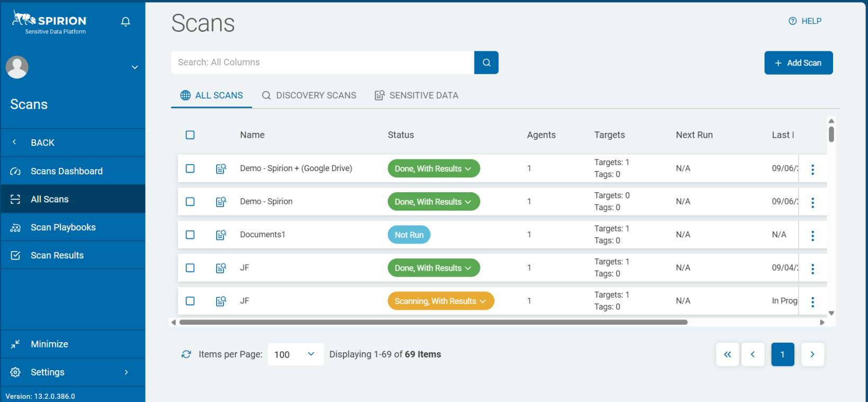Select checkbox for Demo - Spirion + (Google Drive)
This screenshot has width=868, height=402.
coord(190,168)
